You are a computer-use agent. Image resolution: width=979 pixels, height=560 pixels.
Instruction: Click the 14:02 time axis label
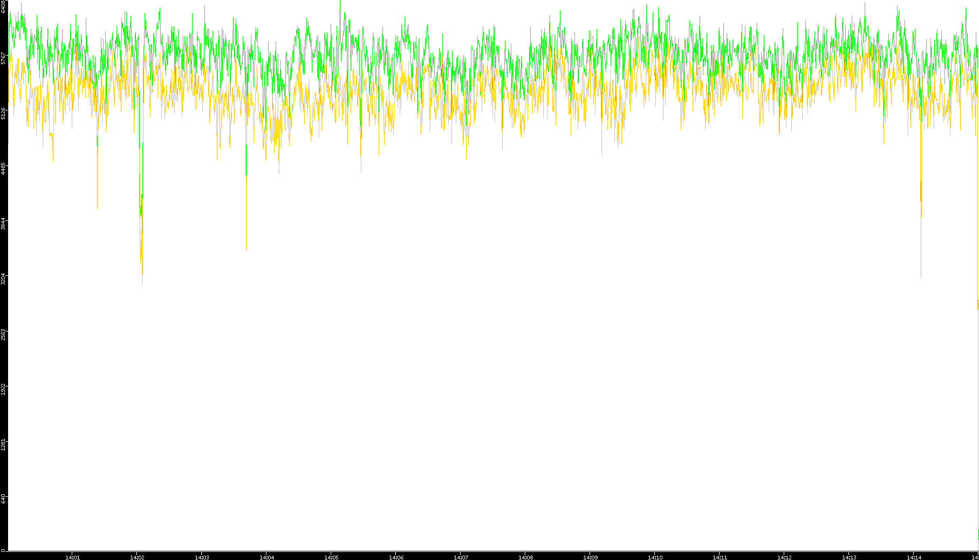(137, 557)
